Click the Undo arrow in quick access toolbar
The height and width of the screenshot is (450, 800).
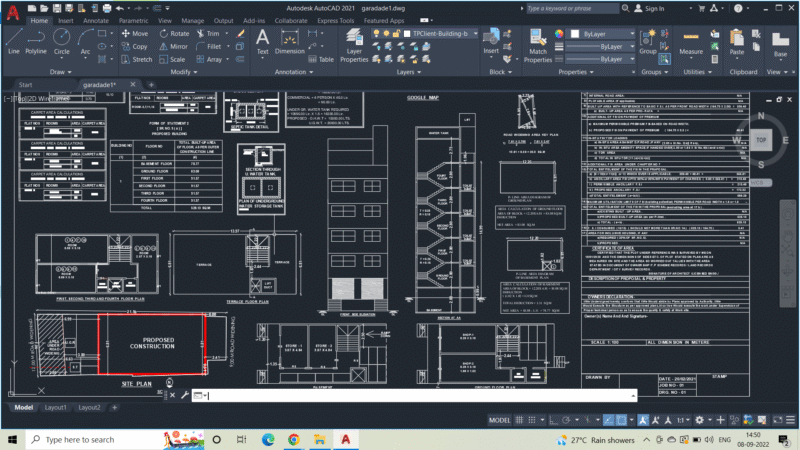click(119, 8)
